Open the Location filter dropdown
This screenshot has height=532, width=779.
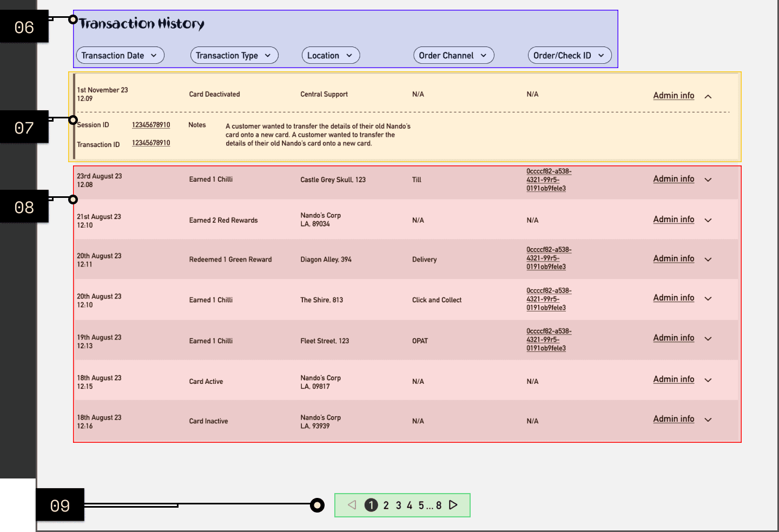(331, 55)
